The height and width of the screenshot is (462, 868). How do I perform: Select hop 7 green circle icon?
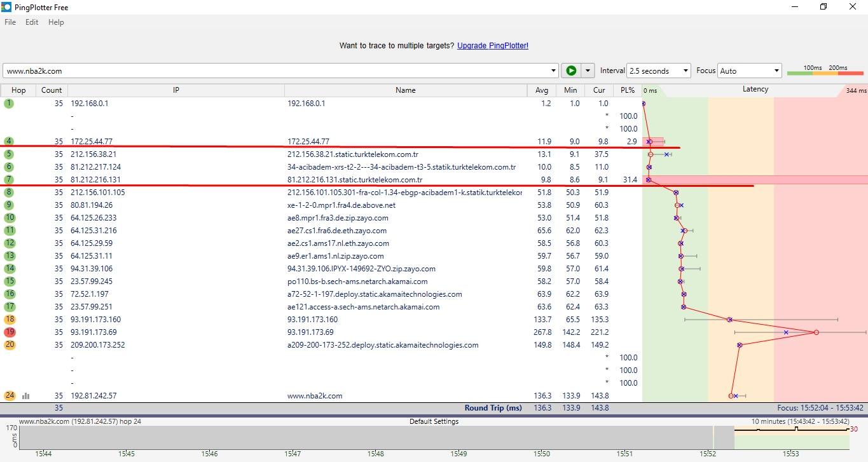pos(10,180)
